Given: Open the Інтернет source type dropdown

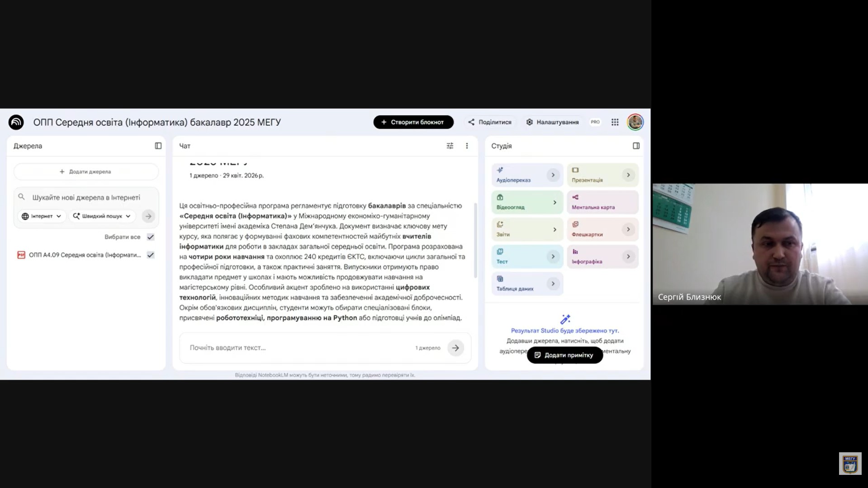Looking at the screenshot, I should (x=42, y=216).
